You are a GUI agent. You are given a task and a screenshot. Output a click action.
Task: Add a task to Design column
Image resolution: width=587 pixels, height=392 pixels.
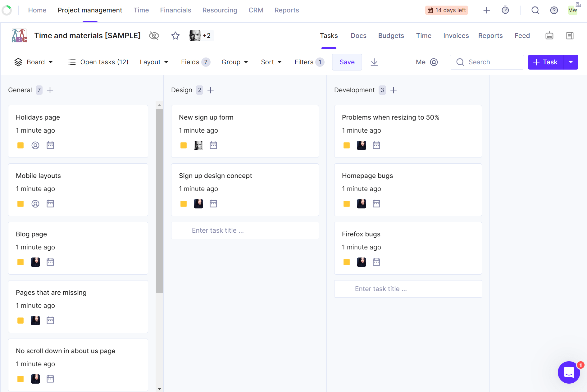pos(211,90)
